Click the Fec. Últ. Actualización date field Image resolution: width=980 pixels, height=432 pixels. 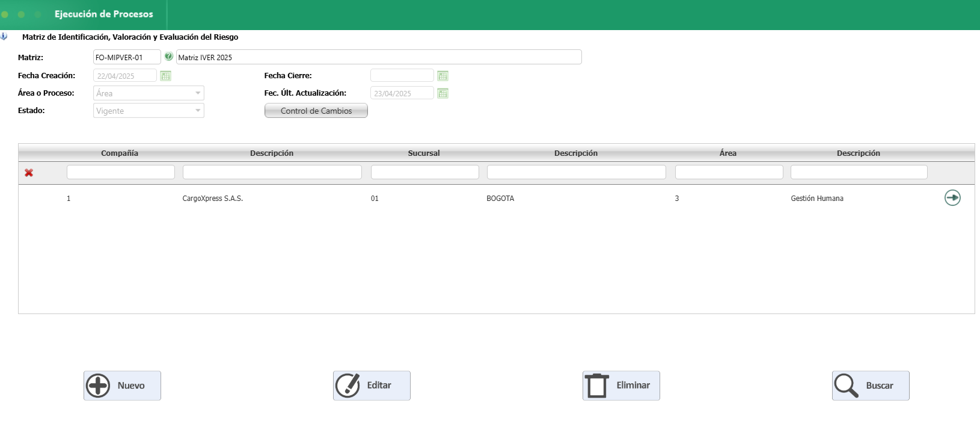(402, 93)
